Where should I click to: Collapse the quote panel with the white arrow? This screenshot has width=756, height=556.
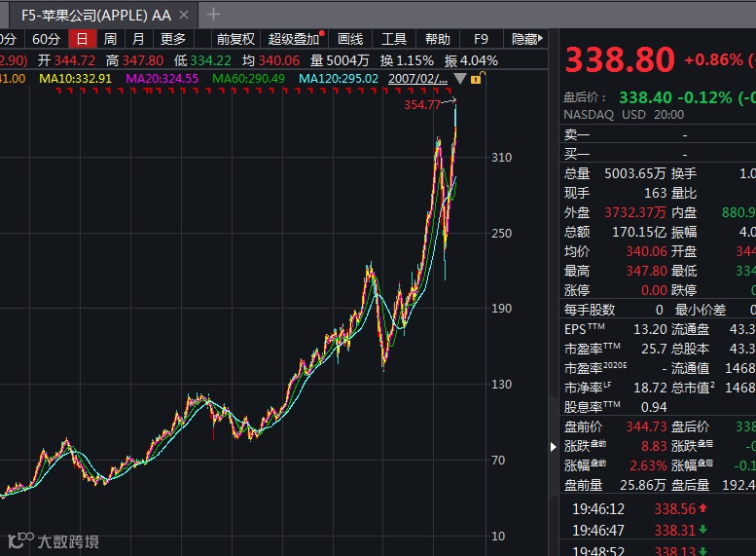553,447
